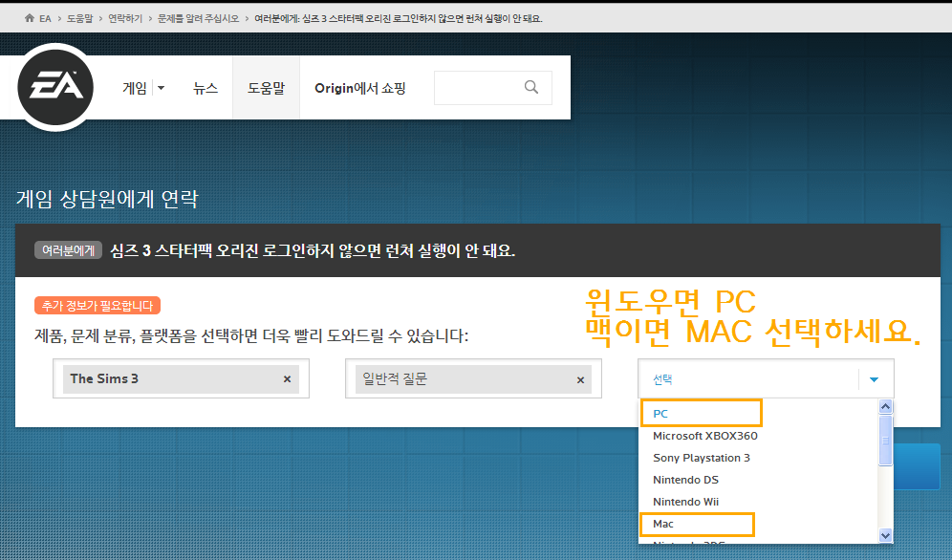
Task: Go to Origin에서 쇼핑
Action: click(360, 88)
